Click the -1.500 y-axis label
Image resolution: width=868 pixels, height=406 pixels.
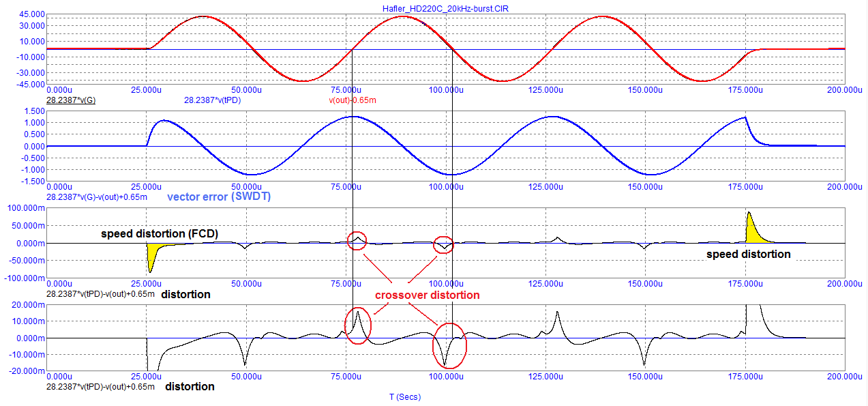(33, 182)
